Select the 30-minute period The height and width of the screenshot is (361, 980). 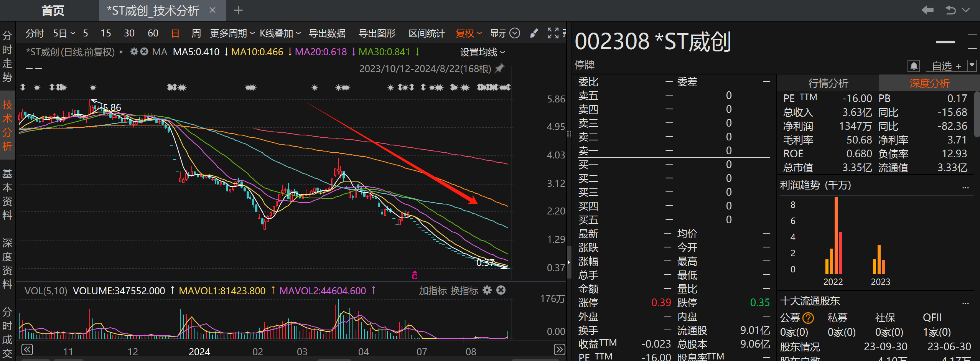click(129, 33)
